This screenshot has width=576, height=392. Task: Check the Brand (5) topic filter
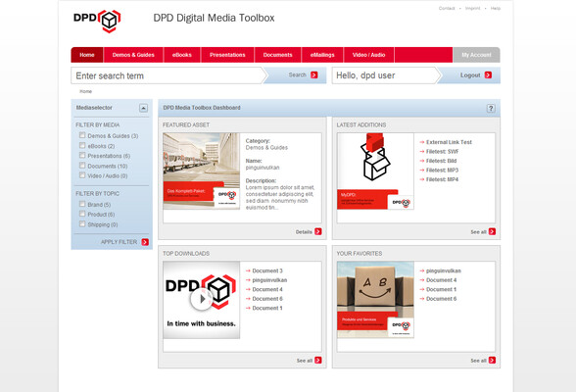[x=82, y=204]
